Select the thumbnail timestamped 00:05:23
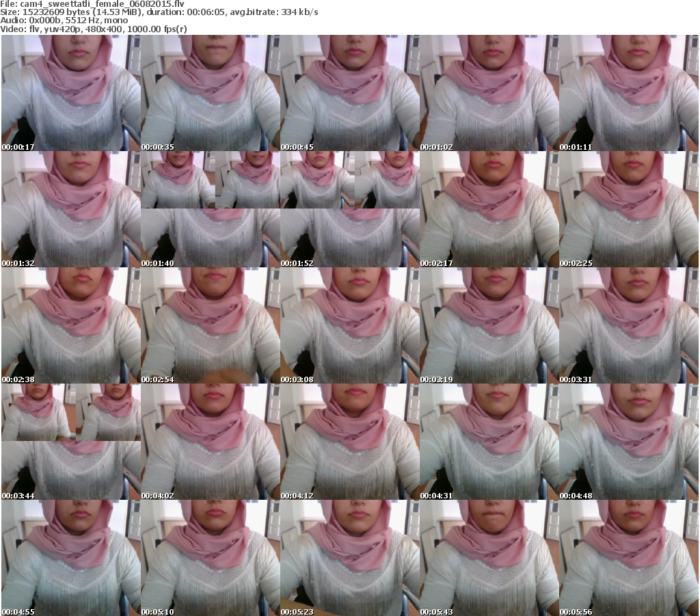Image resolution: width=700 pixels, height=616 pixels. pos(349,558)
